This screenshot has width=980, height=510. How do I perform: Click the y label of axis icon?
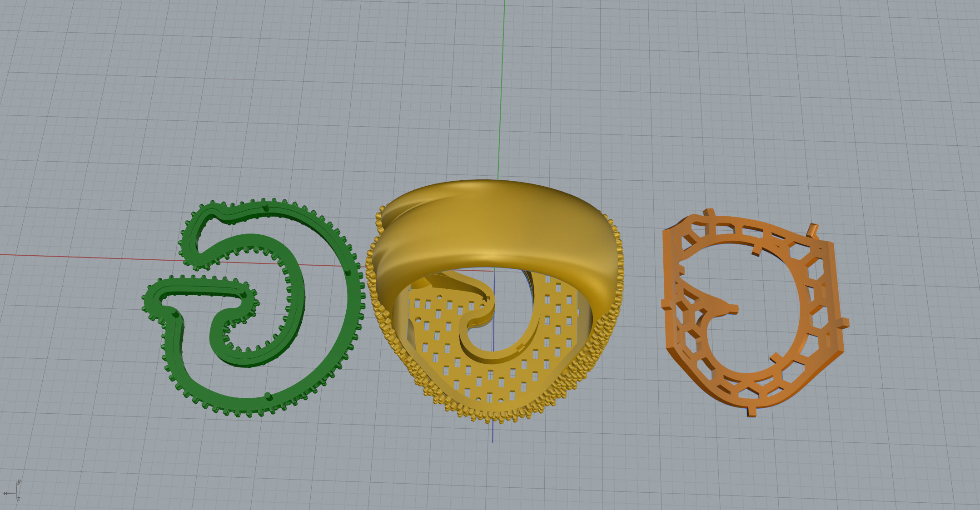pos(18,481)
